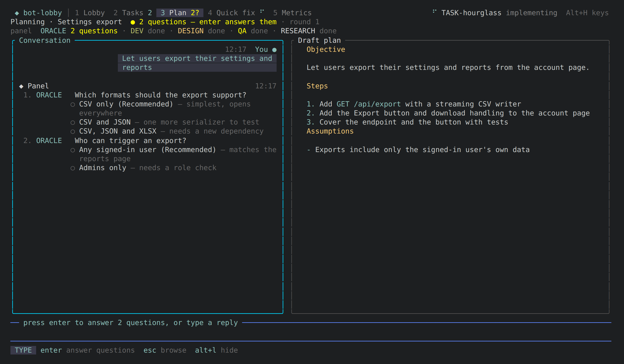Click the QA done panel status

click(x=253, y=31)
